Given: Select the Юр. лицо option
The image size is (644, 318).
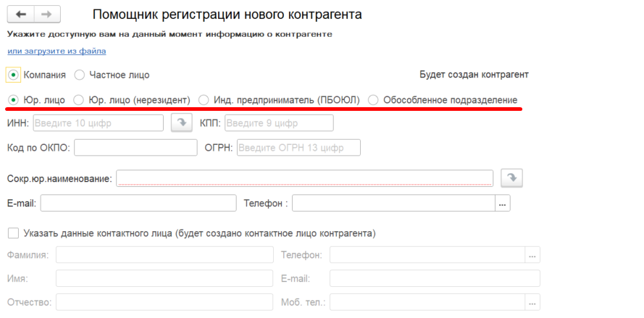Looking at the screenshot, I should 14,100.
